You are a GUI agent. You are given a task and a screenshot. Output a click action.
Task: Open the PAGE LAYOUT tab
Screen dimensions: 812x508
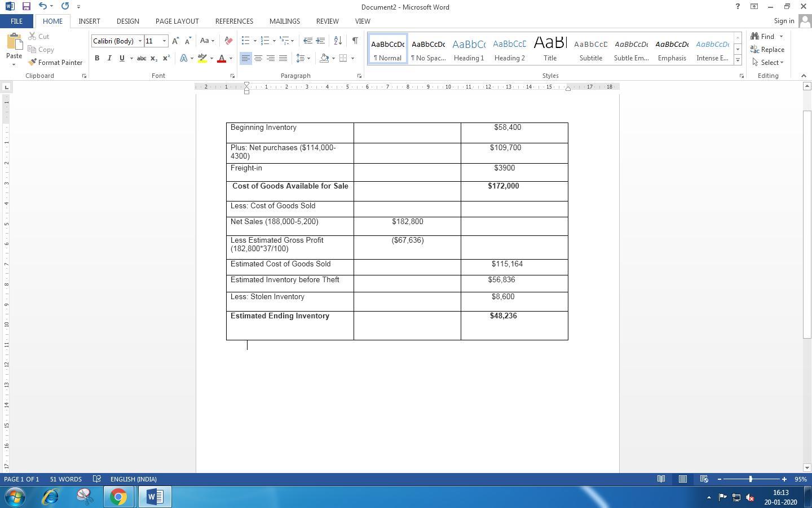coord(177,21)
